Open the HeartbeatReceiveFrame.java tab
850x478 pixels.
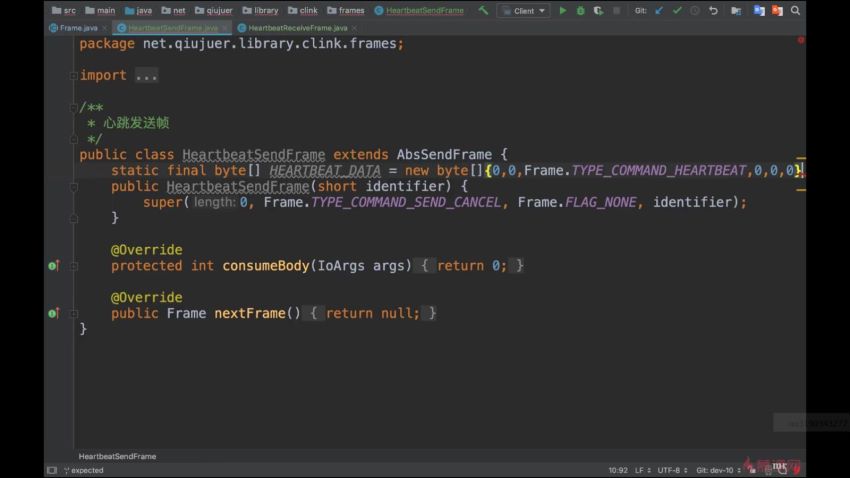pos(296,28)
